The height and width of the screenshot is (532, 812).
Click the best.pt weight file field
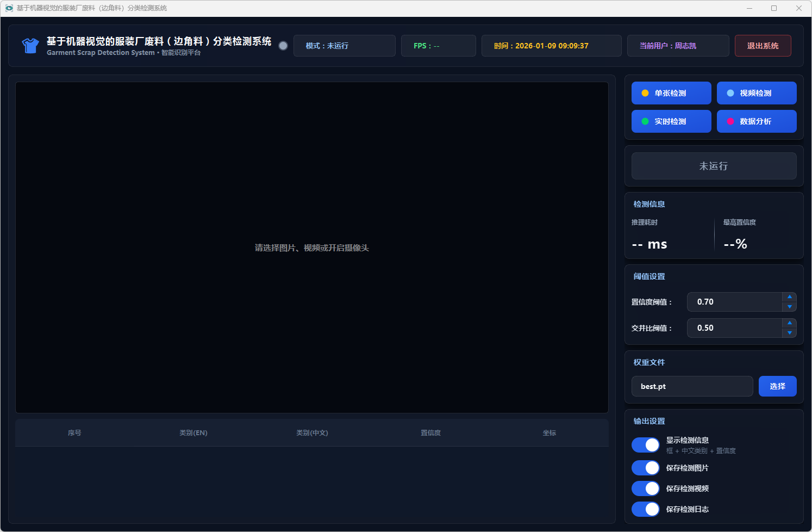pos(692,386)
